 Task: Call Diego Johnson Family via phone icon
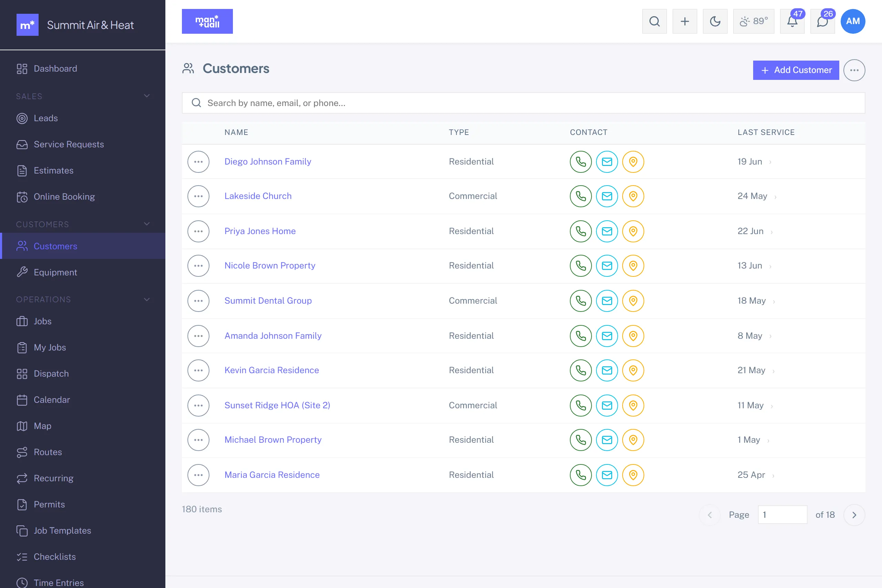(581, 161)
